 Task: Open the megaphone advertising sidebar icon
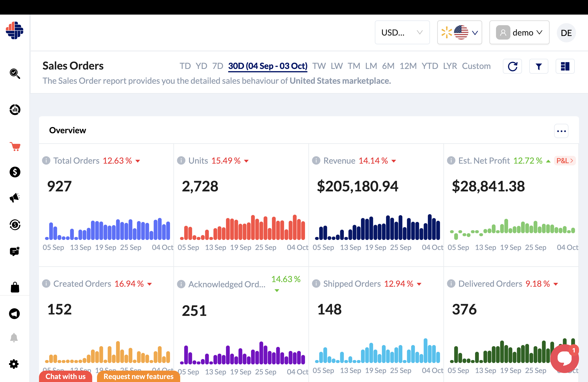(x=15, y=198)
